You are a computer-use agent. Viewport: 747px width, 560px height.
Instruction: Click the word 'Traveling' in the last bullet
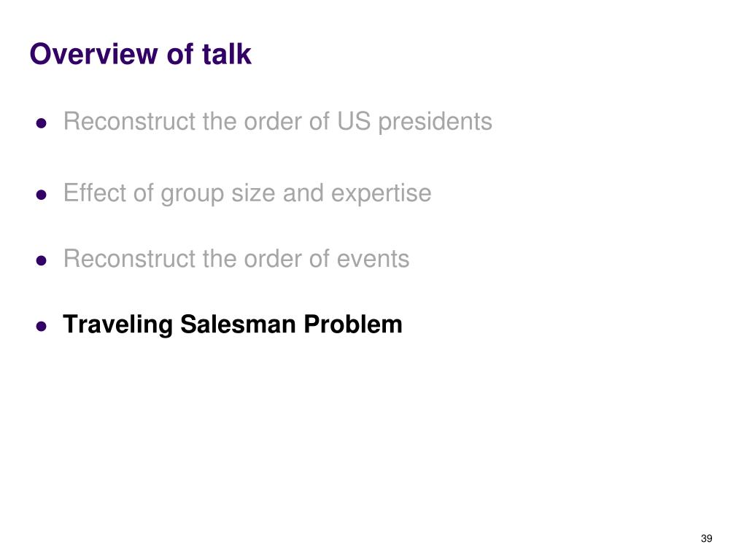pos(117,325)
